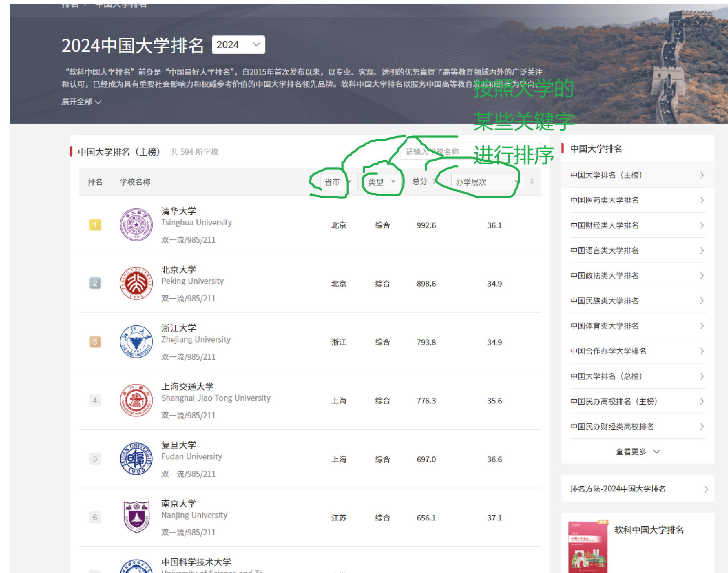Open Shanghai Jiao Tong University logo
The width and height of the screenshot is (728, 573).
(x=136, y=400)
